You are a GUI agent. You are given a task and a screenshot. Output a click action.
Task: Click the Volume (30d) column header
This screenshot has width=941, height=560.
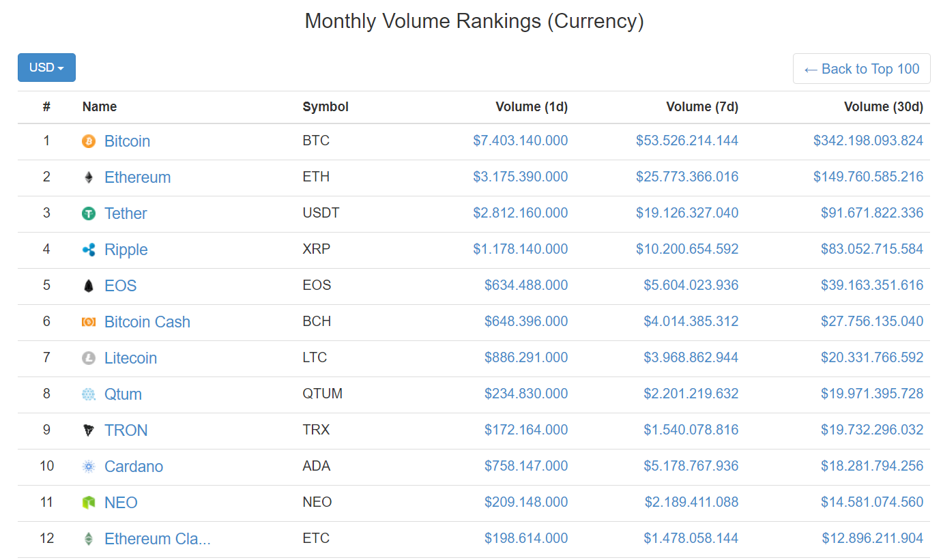point(884,106)
